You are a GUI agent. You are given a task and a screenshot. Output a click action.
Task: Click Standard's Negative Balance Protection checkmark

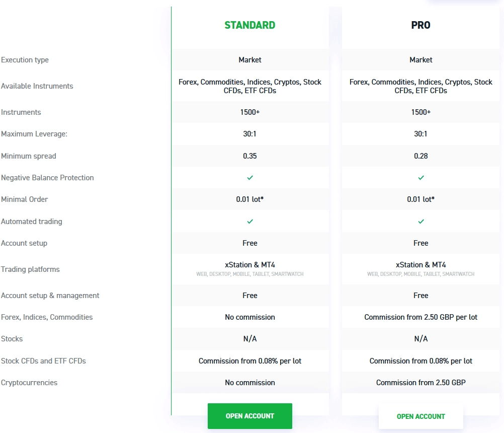[250, 177]
